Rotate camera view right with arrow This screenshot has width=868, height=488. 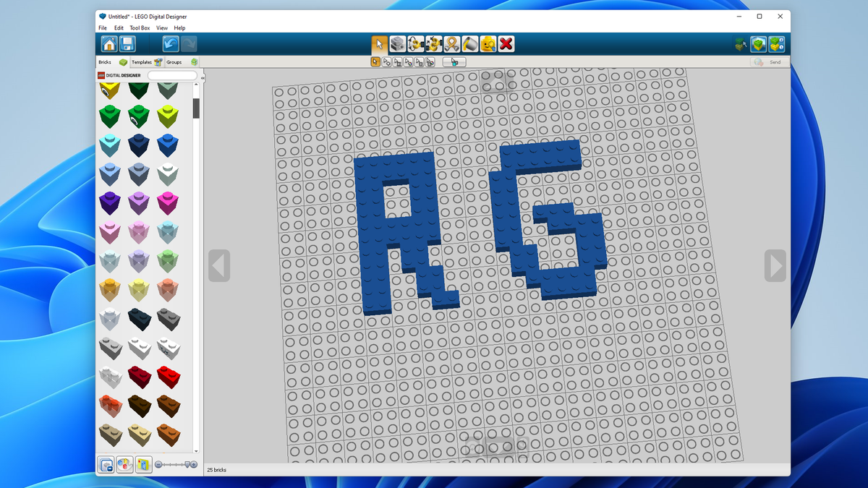[x=775, y=266]
